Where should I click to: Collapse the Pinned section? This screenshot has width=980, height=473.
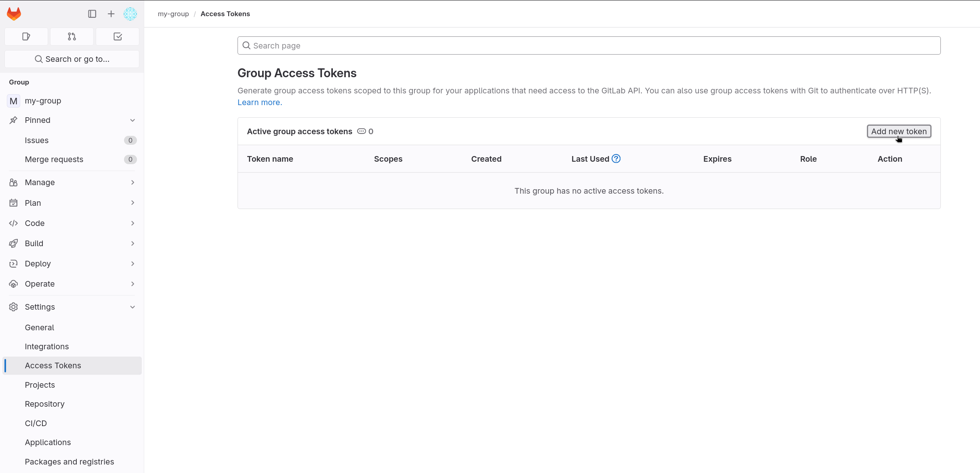pos(132,120)
